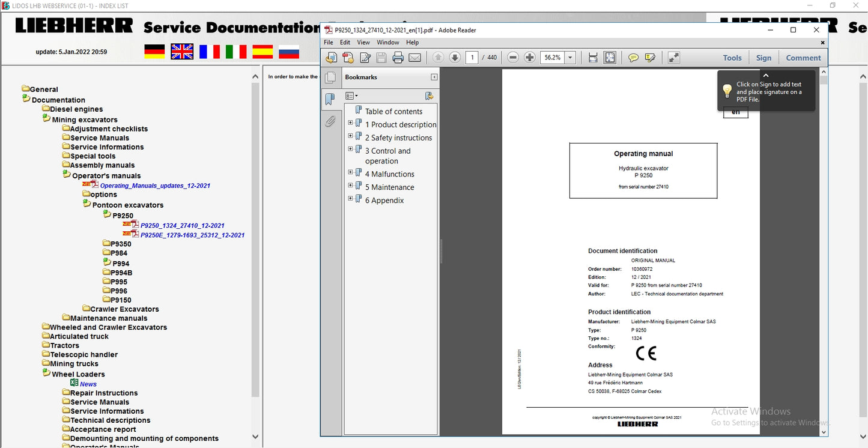Open the News link under Wheel Loaders
The image size is (868, 448).
pyautogui.click(x=88, y=384)
